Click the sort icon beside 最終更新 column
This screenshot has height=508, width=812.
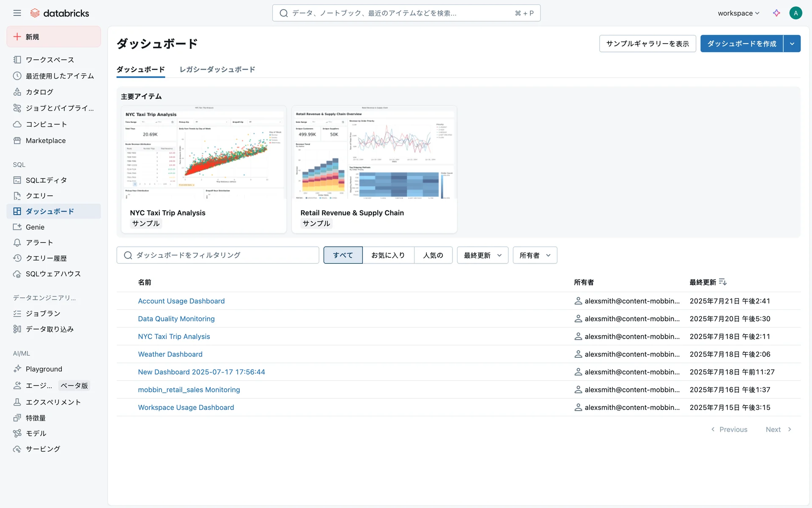723,282
